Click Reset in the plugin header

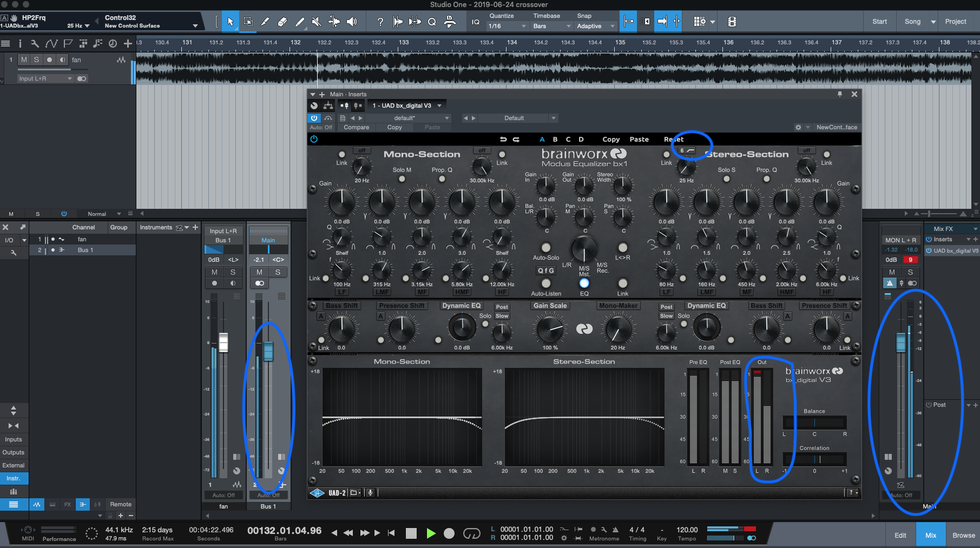click(673, 139)
